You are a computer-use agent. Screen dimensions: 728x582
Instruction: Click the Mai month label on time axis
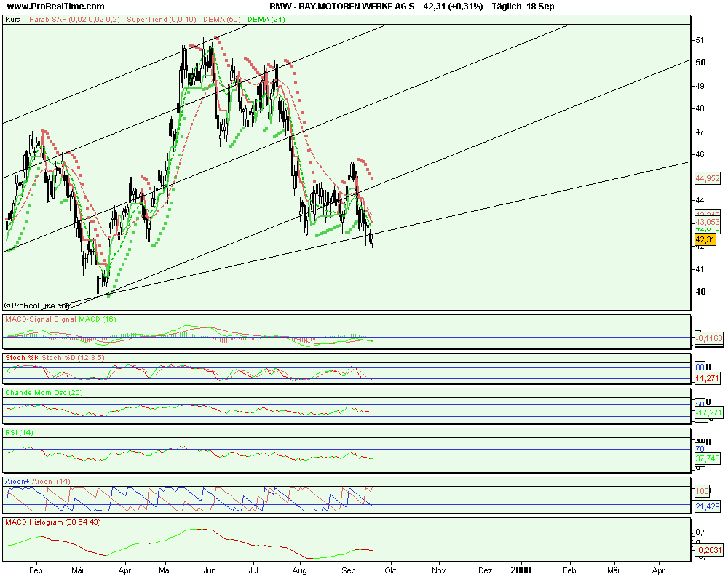[x=165, y=570]
